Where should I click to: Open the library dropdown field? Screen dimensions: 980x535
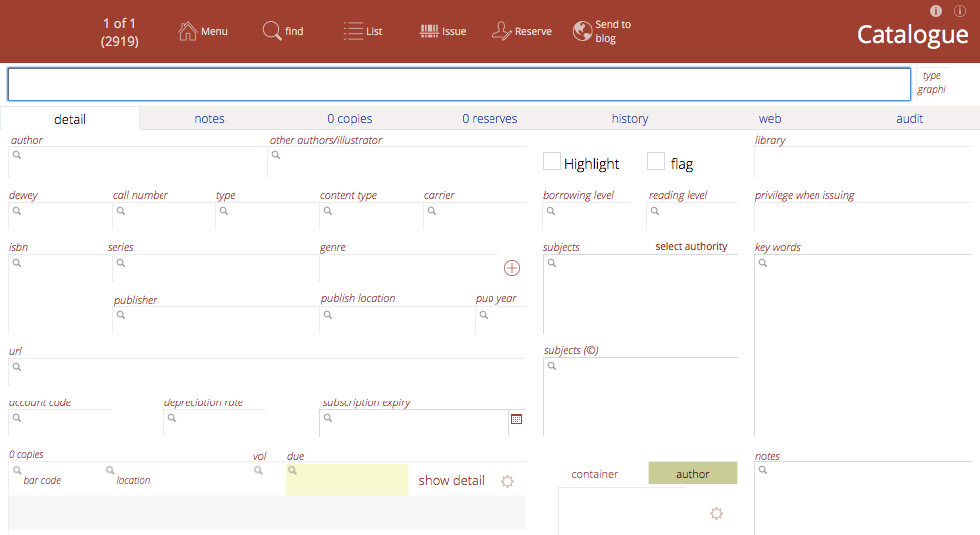tap(862, 161)
